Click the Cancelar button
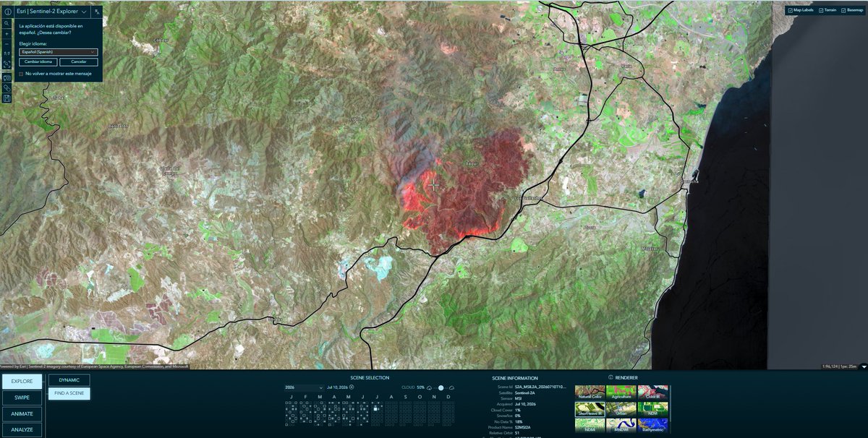 pos(79,62)
